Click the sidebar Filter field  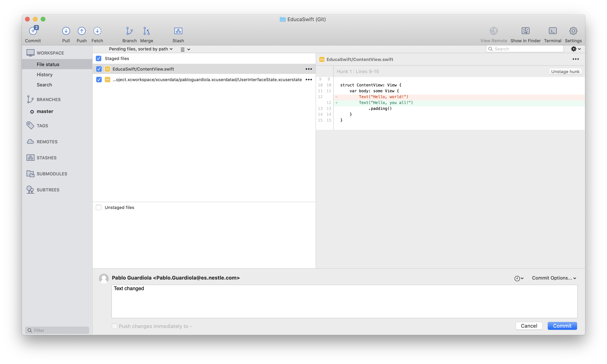point(57,330)
